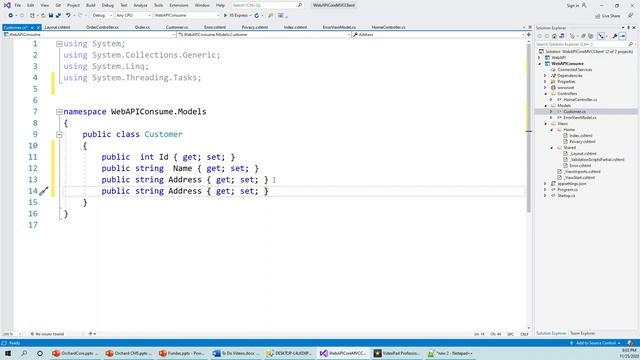Click the Save All toolbar icon
Screen dimensions: 640x360
click(x=58, y=16)
